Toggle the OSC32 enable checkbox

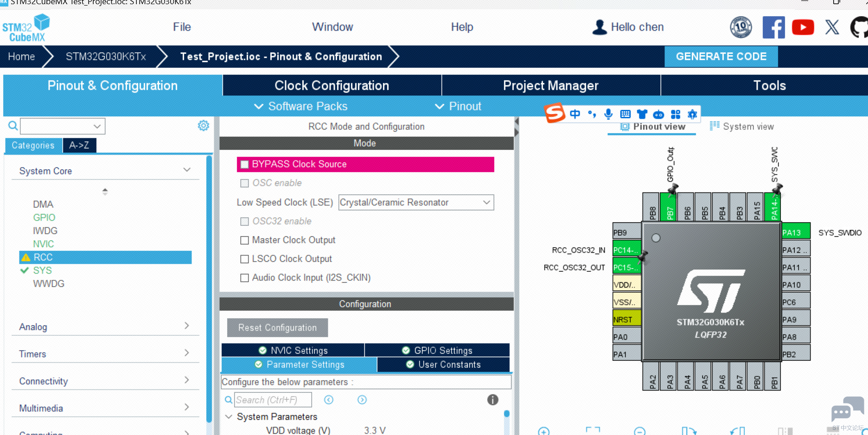pyautogui.click(x=244, y=221)
